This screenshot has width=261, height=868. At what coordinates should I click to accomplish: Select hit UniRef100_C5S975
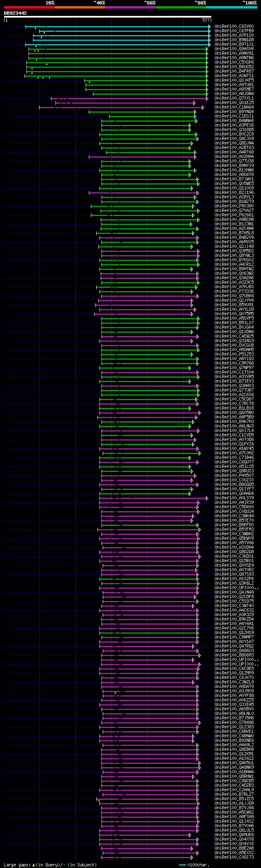point(234,601)
